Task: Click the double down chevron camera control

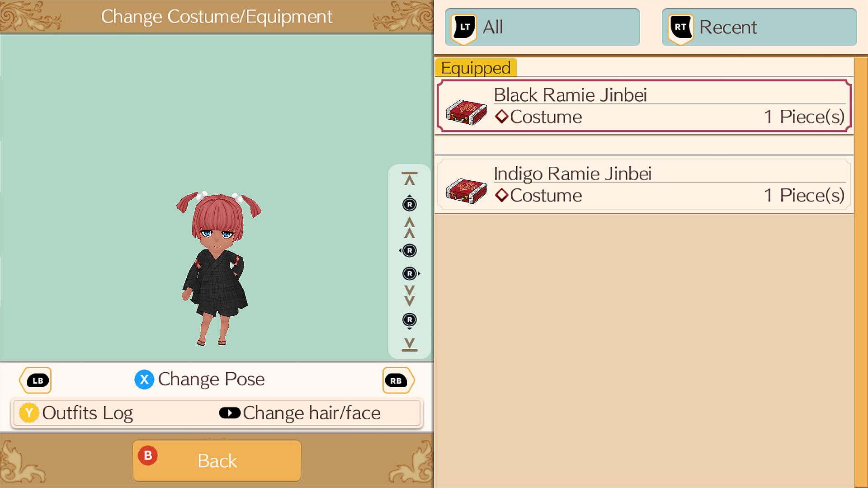Action: click(410, 296)
